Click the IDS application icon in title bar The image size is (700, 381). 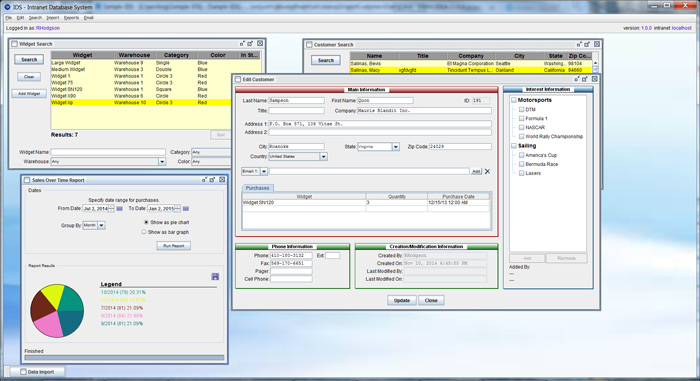7,7
